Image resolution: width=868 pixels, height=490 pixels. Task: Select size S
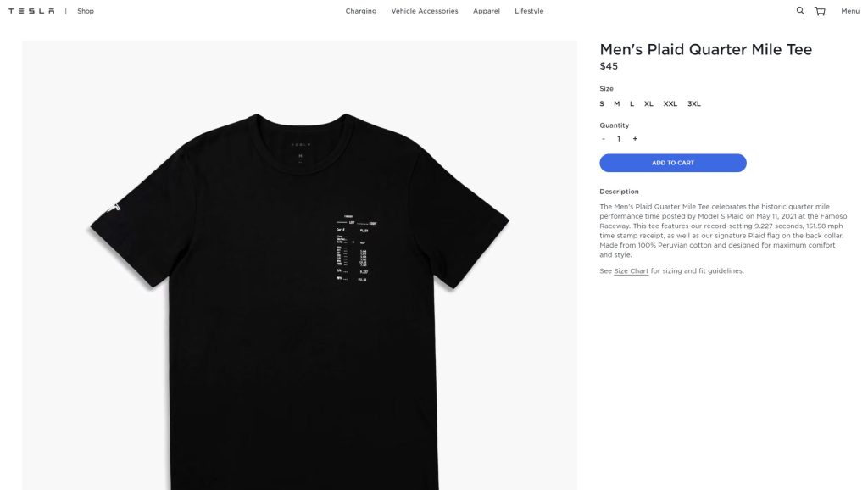601,103
